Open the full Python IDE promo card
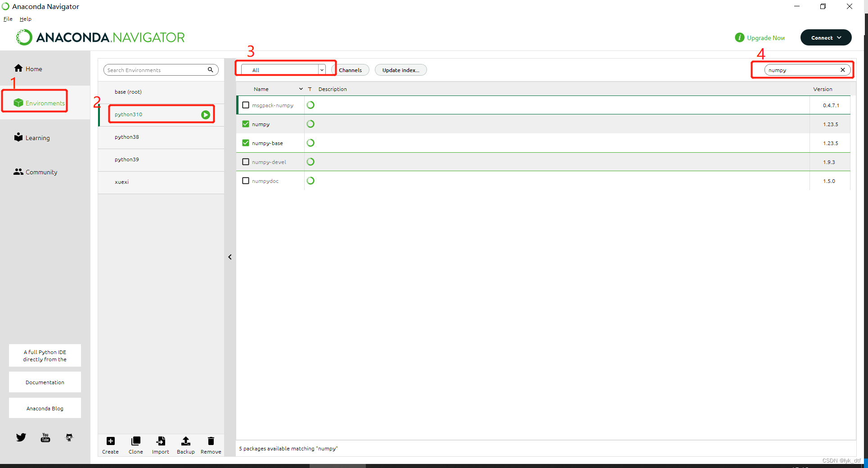Screen dimensions: 868x468 (x=45, y=355)
